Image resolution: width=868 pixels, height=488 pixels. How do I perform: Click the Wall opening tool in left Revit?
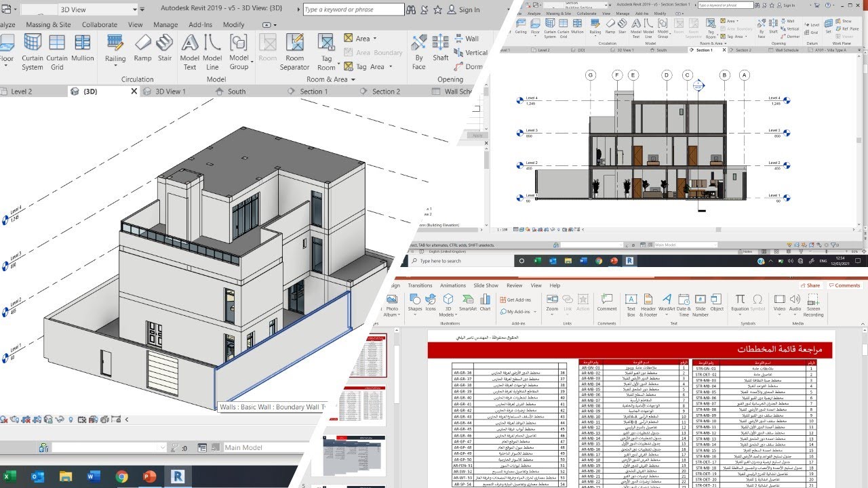click(x=465, y=39)
